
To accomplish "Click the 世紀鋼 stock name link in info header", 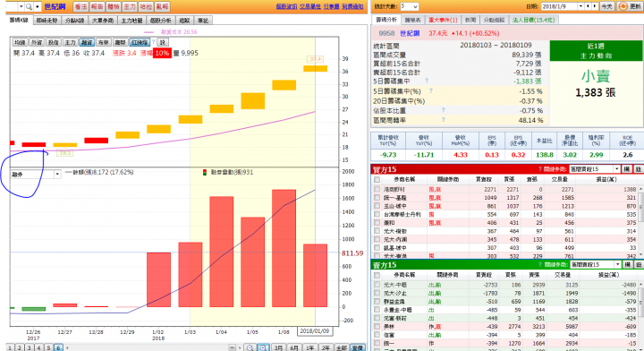I will [410, 33].
